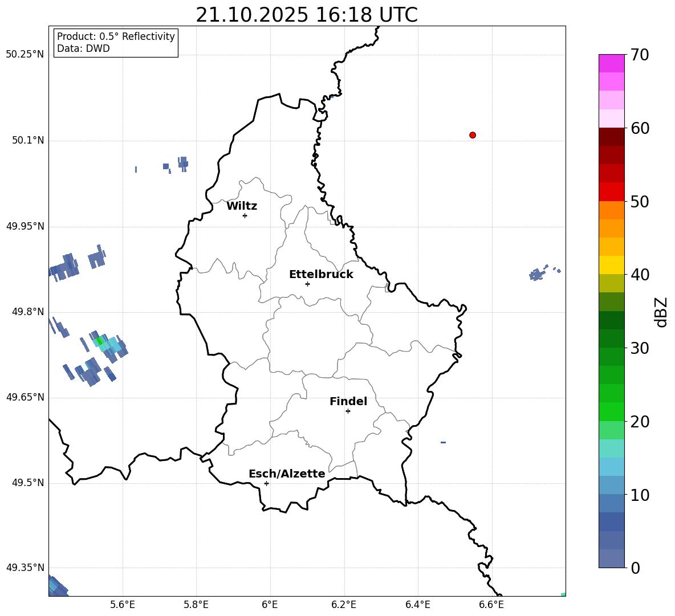Click the 6°E longitude label
The image size is (675, 616).
[270, 605]
